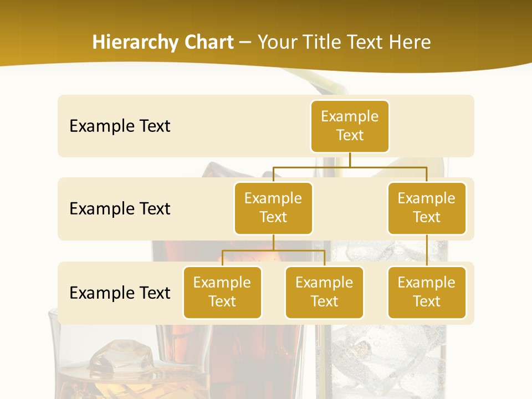Viewport: 532px width, 399px height.
Task: Click the gap between the two second-level boxes
Action: 350,209
